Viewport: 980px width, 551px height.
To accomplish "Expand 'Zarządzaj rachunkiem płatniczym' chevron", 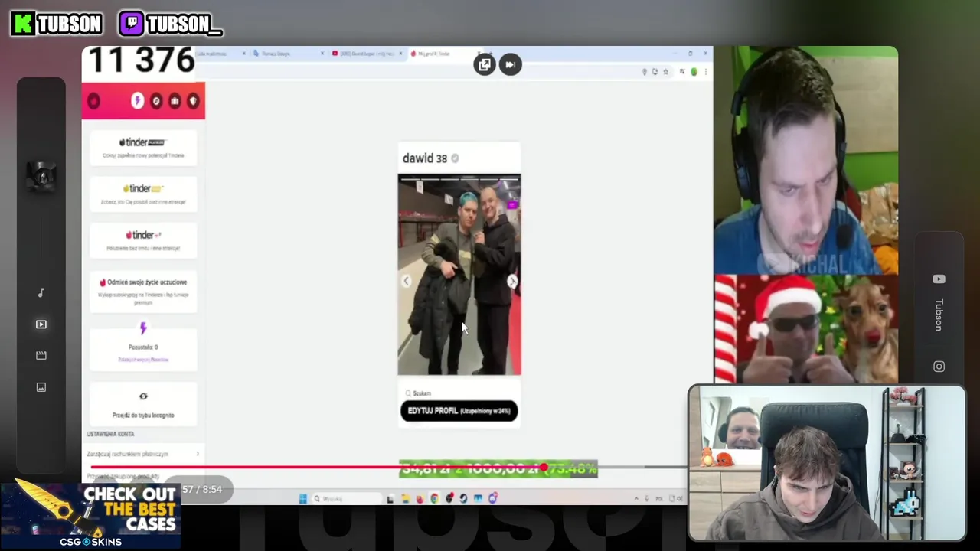I will tap(198, 454).
